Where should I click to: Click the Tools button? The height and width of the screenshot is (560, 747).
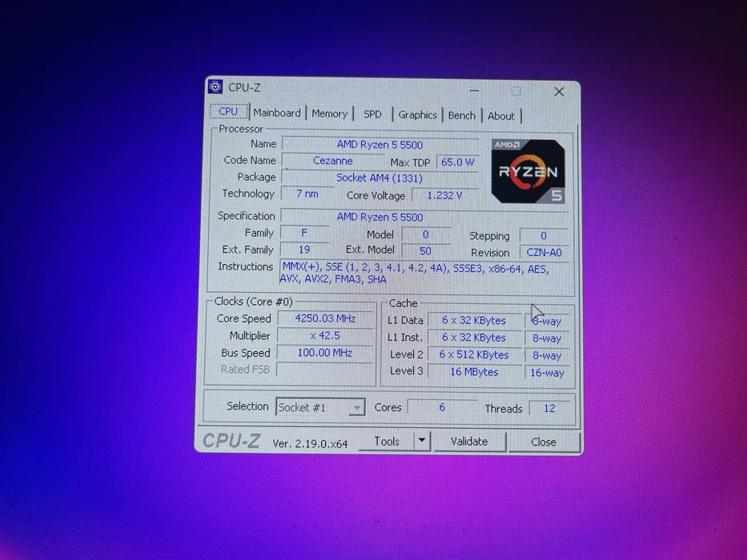pyautogui.click(x=387, y=441)
